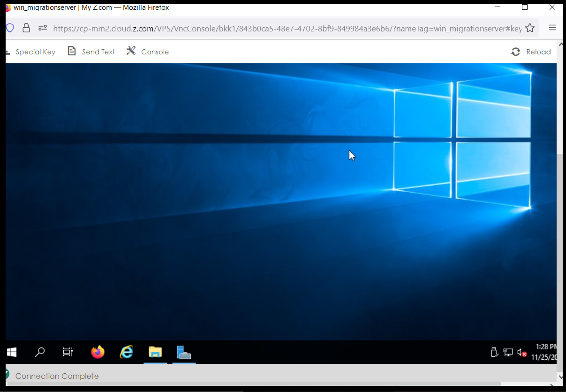Open network status tray icon
This screenshot has height=392, width=566.
[x=508, y=352]
